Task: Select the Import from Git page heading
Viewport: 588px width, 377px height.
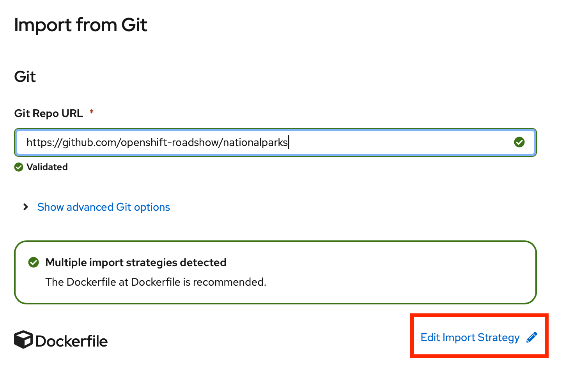Action: [81, 25]
